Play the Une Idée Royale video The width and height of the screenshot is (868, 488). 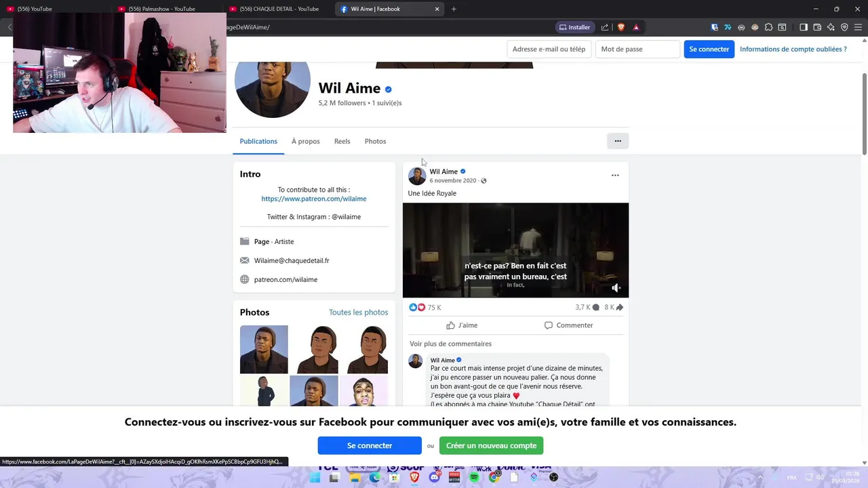coord(515,250)
